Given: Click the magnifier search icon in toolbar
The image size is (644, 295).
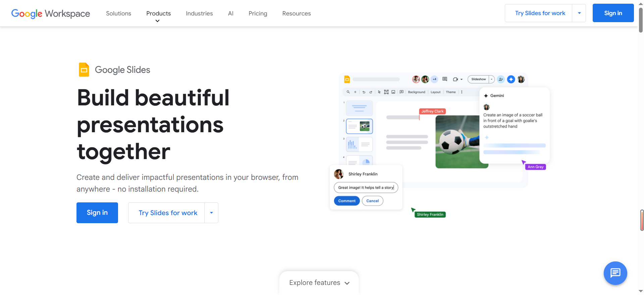Looking at the screenshot, I should 348,92.
